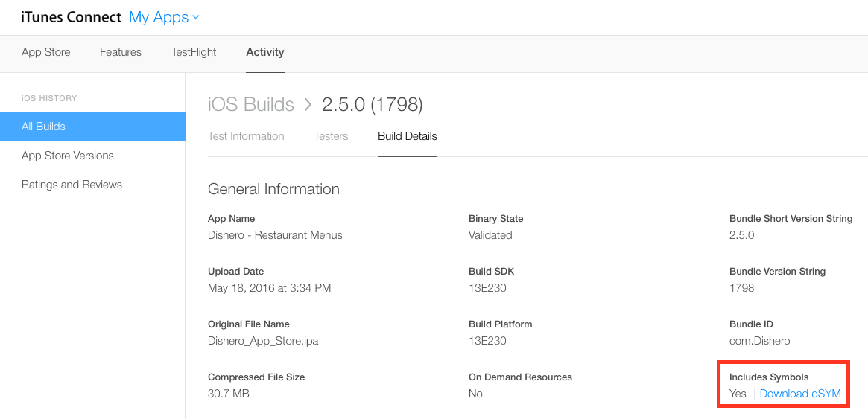Select All Builds in the sidebar
The height and width of the screenshot is (419, 868).
(43, 127)
